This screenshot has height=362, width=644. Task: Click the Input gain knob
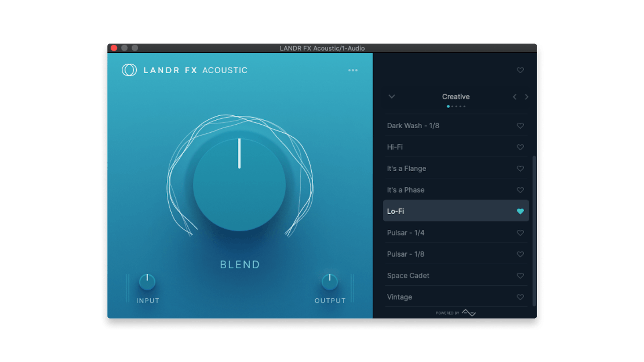147,282
